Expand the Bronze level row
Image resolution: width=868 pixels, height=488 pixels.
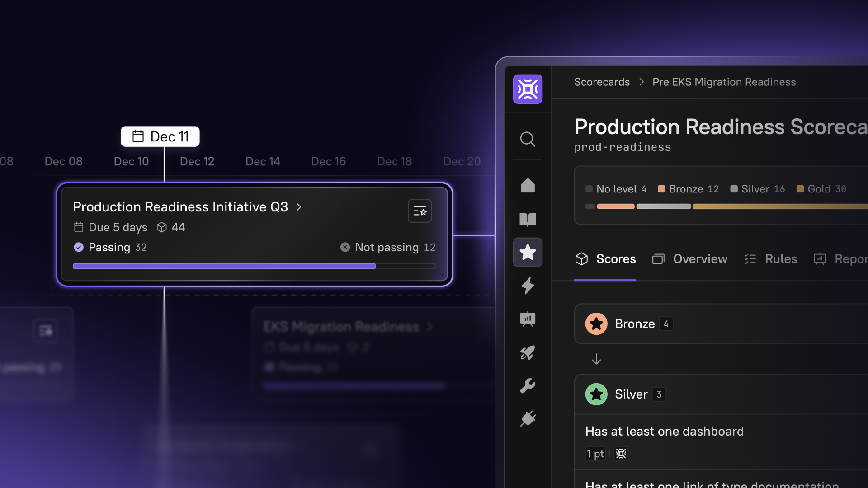[635, 324]
